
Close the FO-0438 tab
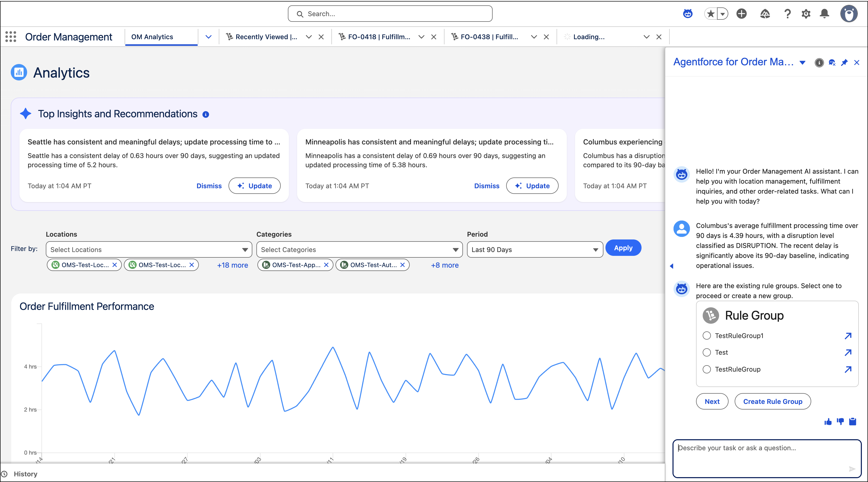[546, 37]
